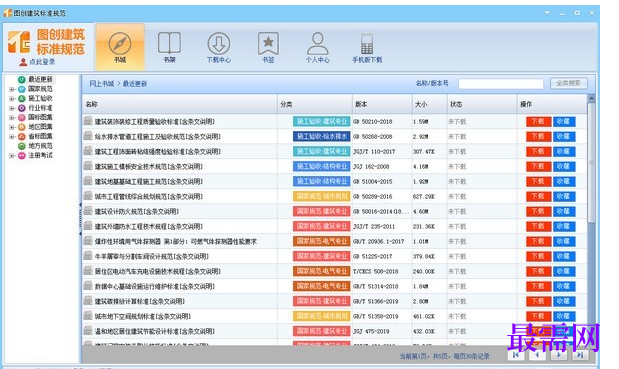The height and width of the screenshot is (369, 619).
Task: Select 地方规范 in the category tree
Action: (40, 146)
